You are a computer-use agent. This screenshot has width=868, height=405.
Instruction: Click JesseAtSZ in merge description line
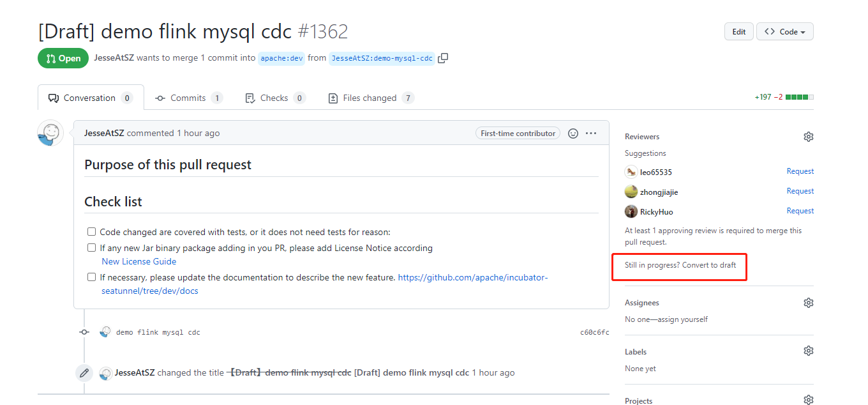tap(114, 58)
